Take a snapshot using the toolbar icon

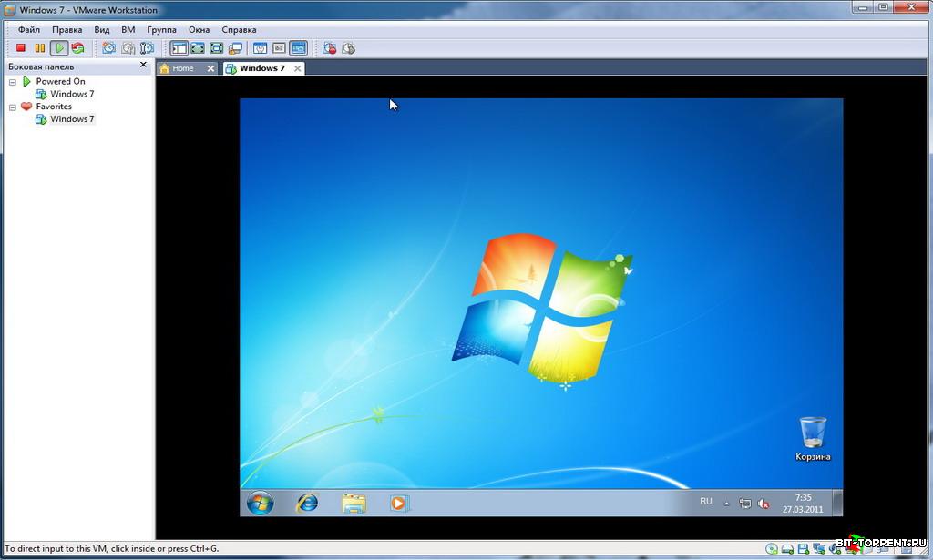(108, 48)
